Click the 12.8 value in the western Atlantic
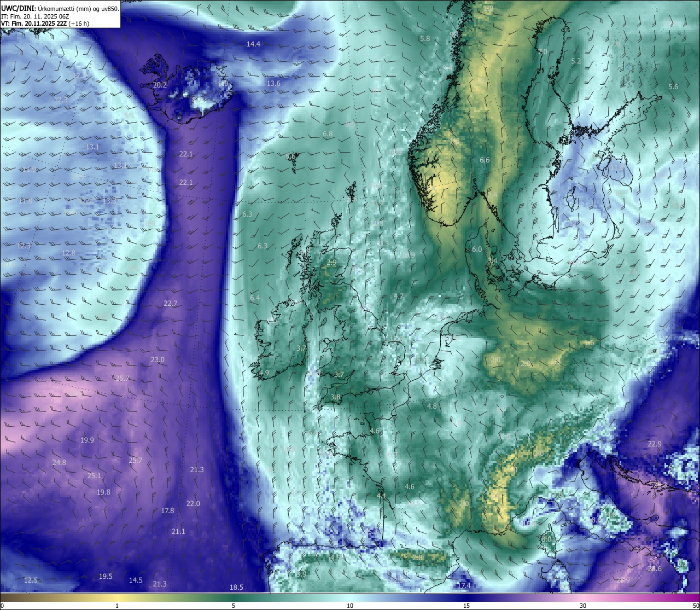The image size is (700, 610). pyautogui.click(x=68, y=253)
